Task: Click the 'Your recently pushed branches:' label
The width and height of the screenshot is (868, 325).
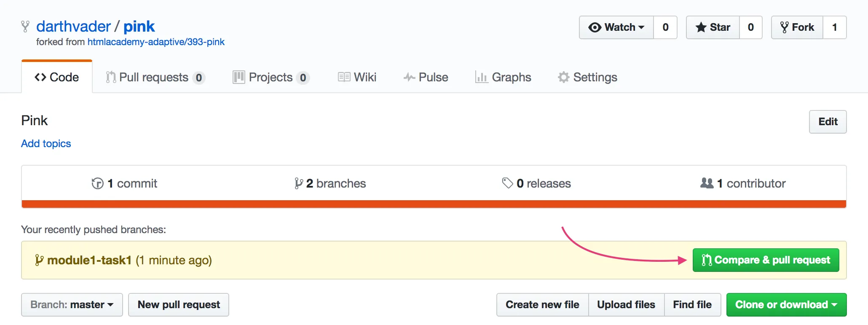Action: point(94,230)
